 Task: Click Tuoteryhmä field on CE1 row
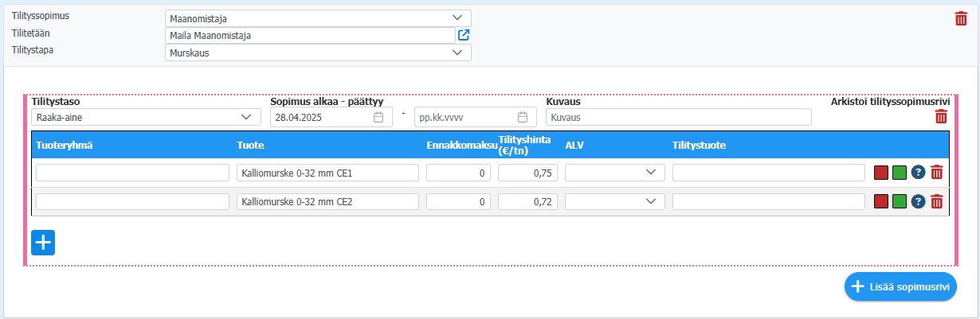(132, 173)
